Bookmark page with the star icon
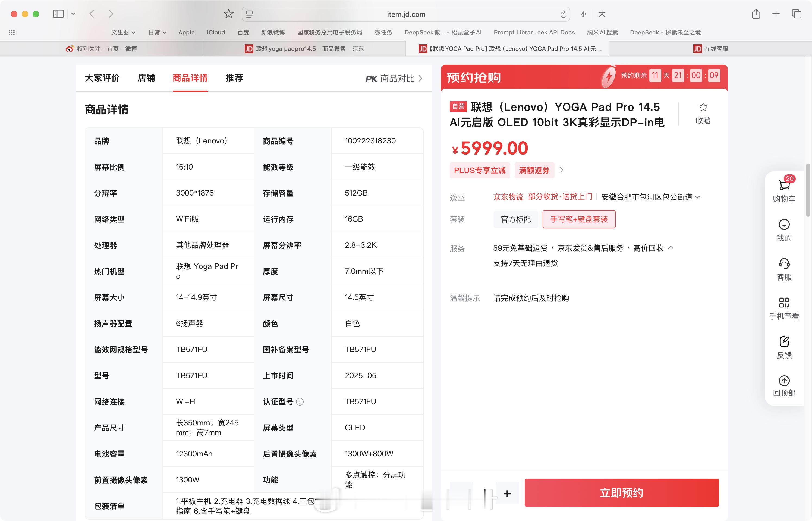 tap(229, 14)
